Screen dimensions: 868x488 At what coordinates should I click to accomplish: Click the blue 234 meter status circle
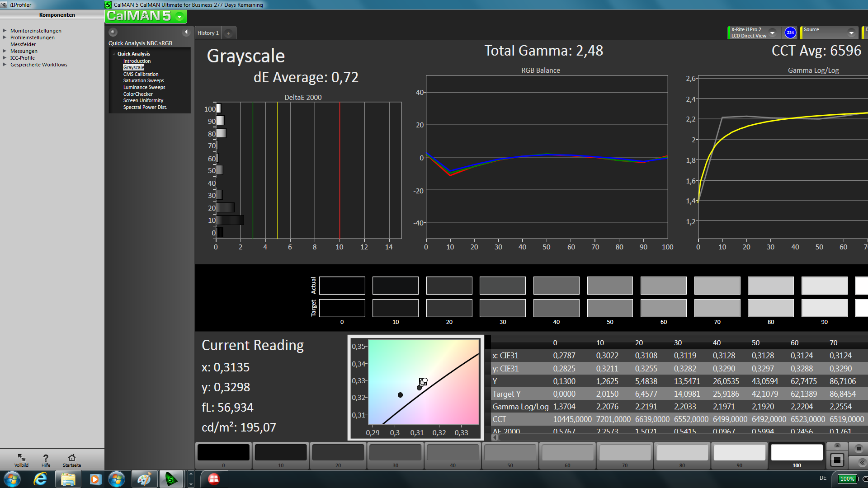pyautogui.click(x=790, y=33)
